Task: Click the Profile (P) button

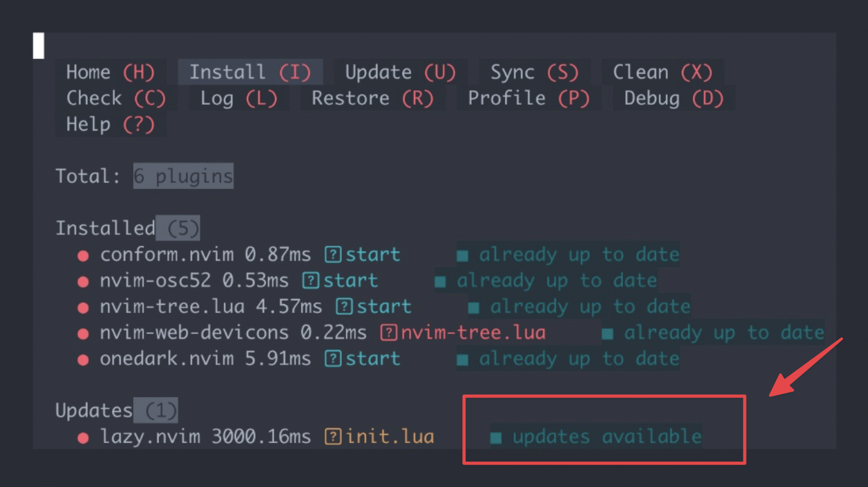Action: 529,98
